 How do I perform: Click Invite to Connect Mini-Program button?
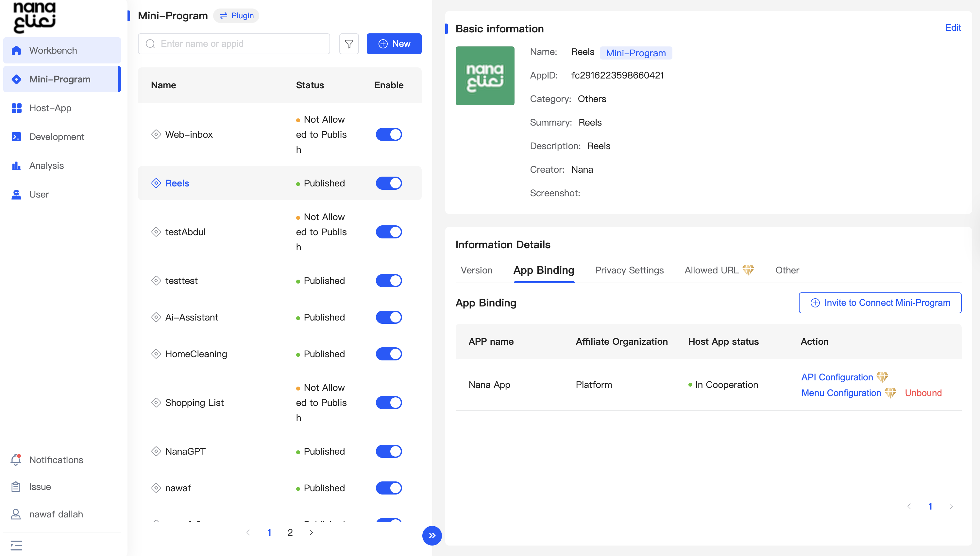pyautogui.click(x=880, y=303)
